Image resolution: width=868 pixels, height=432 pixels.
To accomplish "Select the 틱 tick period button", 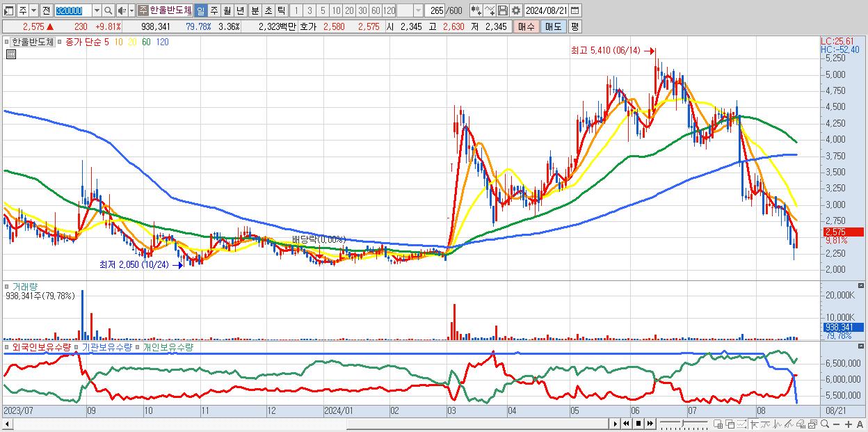I will tap(280, 10).
